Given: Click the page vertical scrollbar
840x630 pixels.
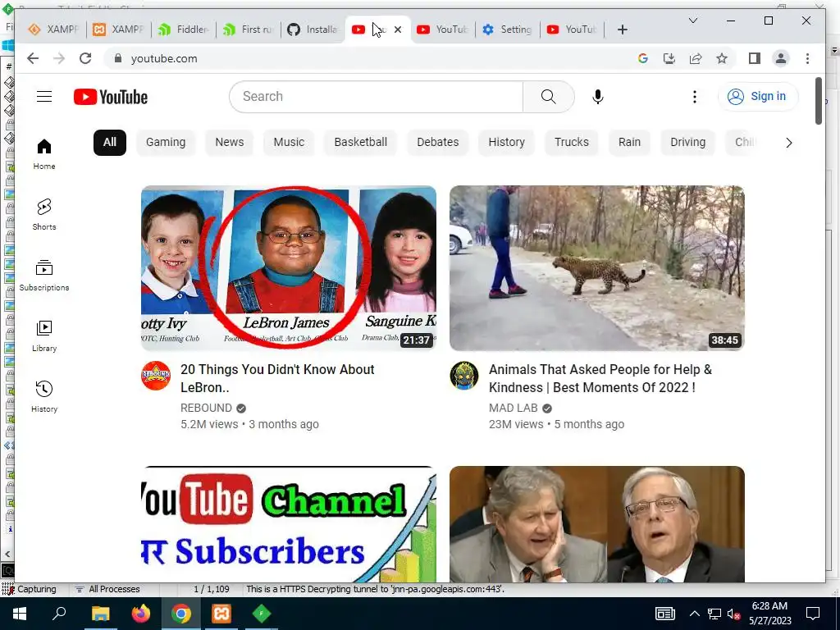Looking at the screenshot, I should [819, 101].
